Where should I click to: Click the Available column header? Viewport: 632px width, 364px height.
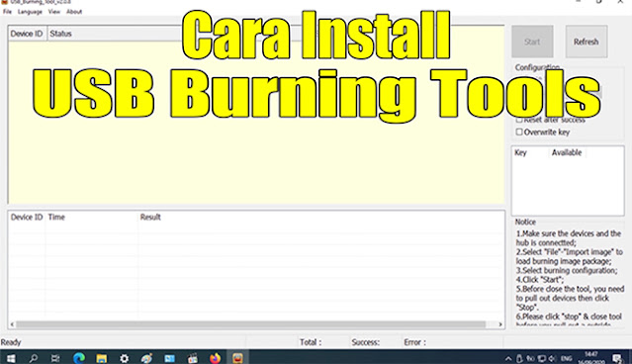(x=567, y=152)
